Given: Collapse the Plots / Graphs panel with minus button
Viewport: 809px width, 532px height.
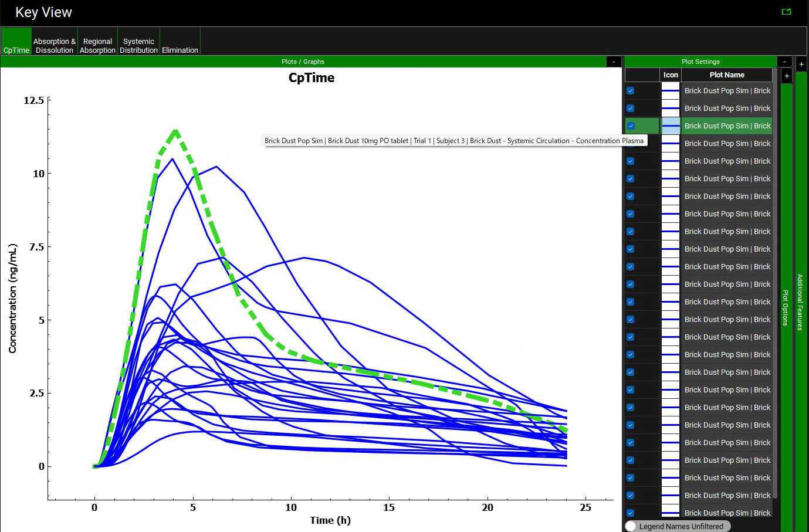Looking at the screenshot, I should pyautogui.click(x=614, y=62).
